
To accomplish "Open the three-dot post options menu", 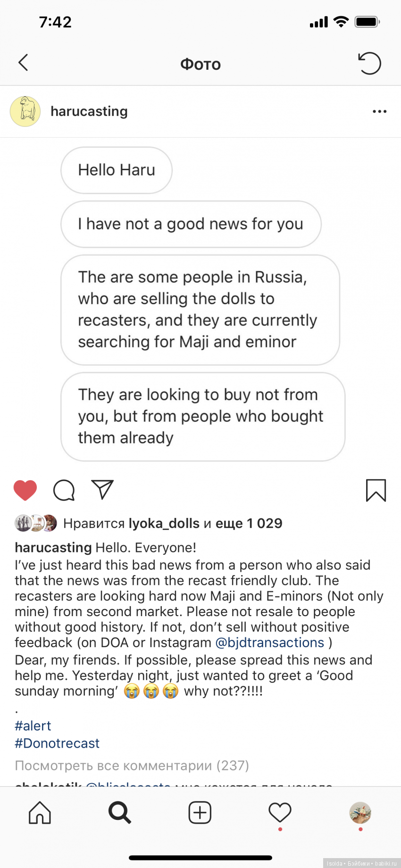I will [x=379, y=112].
